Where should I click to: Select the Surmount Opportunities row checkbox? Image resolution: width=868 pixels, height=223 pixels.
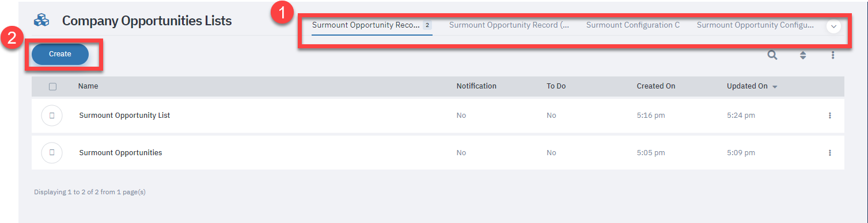click(x=52, y=153)
